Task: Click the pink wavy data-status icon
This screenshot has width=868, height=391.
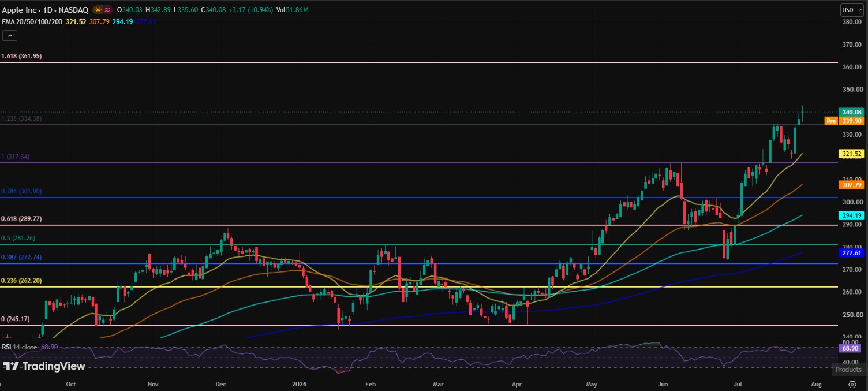Action: pos(107,10)
